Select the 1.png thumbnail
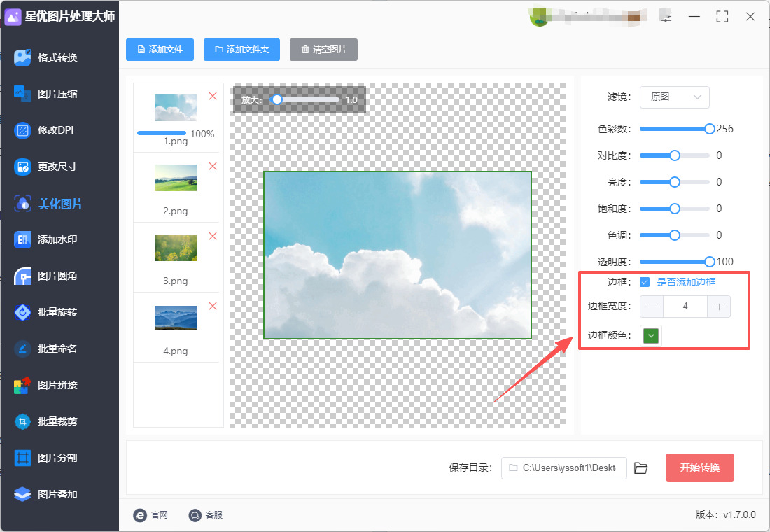Viewport: 770px width, 532px height. [x=175, y=108]
